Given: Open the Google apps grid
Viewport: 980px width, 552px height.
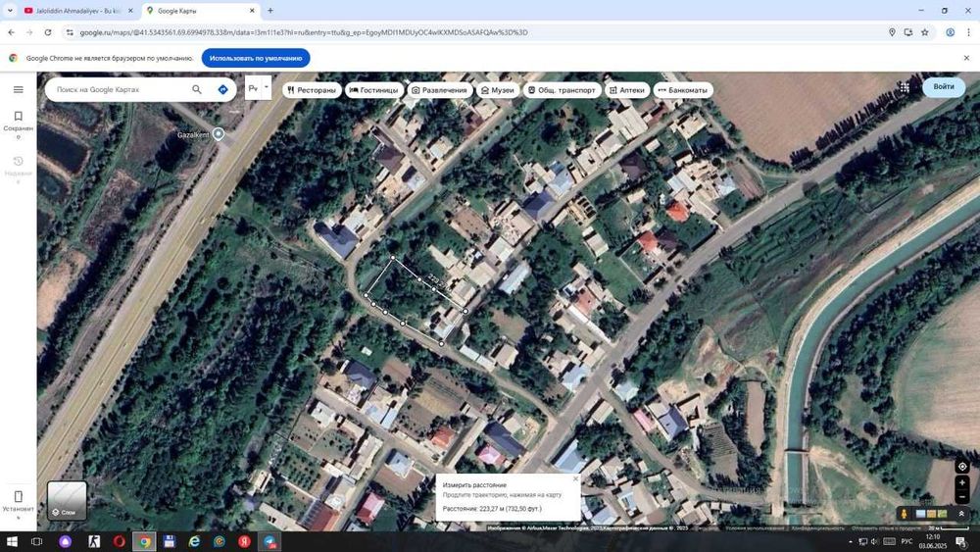Looking at the screenshot, I should 905,87.
